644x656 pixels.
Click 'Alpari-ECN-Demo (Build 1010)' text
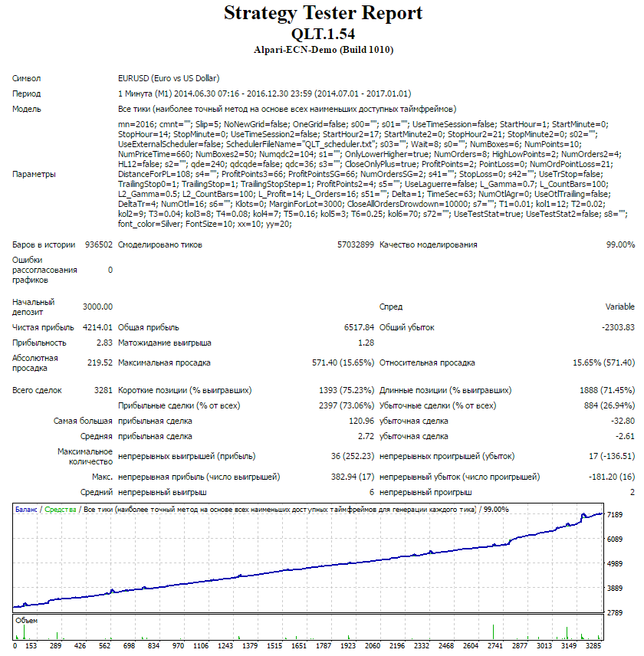323,50
